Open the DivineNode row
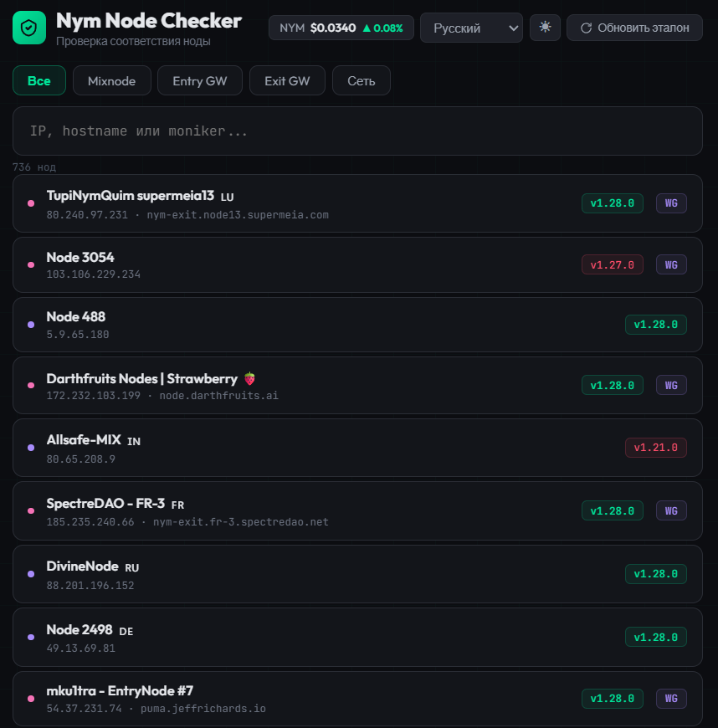The height and width of the screenshot is (728, 718). (335, 574)
